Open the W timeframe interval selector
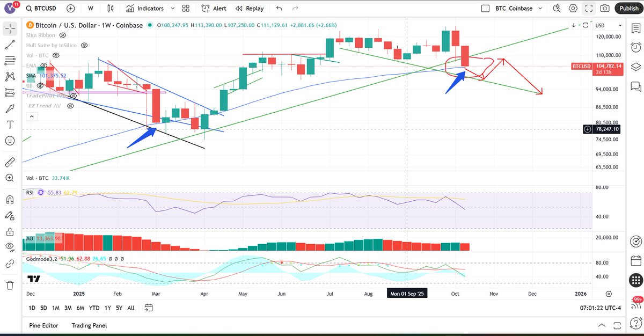 [x=90, y=9]
